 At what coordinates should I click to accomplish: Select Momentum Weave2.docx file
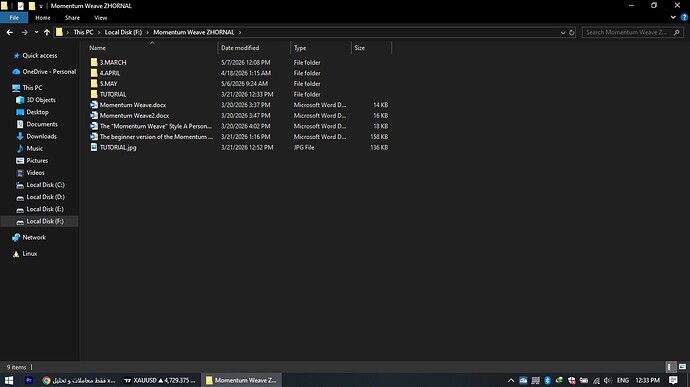tap(134, 115)
